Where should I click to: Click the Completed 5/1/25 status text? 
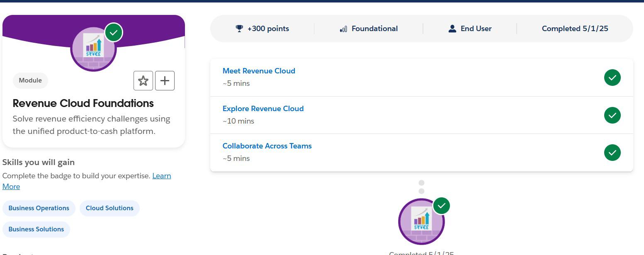575,29
